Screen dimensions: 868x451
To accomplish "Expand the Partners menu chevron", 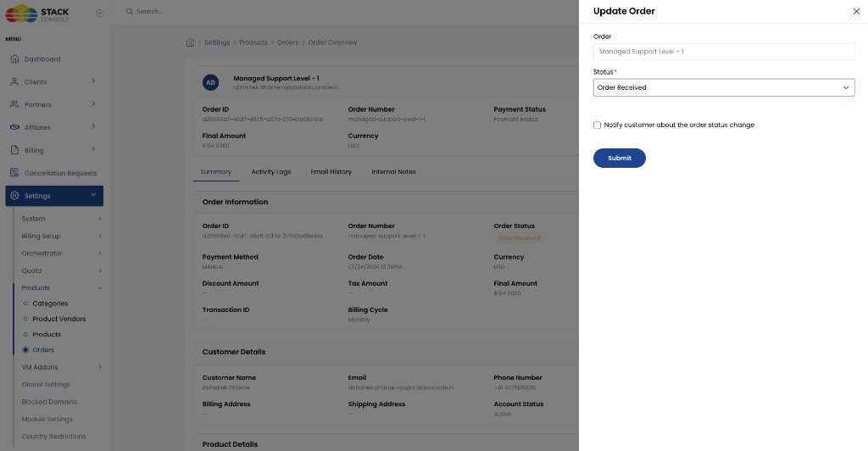I will coord(93,103).
